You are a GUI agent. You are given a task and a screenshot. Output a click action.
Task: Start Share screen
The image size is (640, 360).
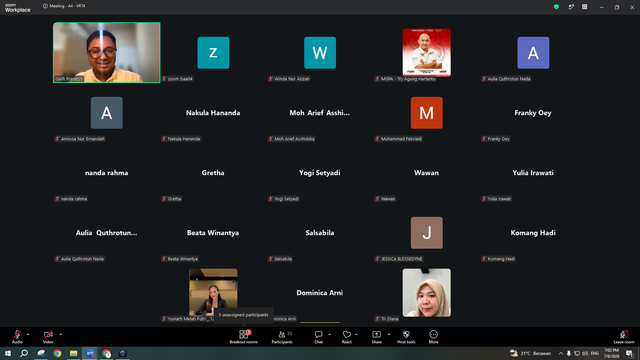pos(376,337)
